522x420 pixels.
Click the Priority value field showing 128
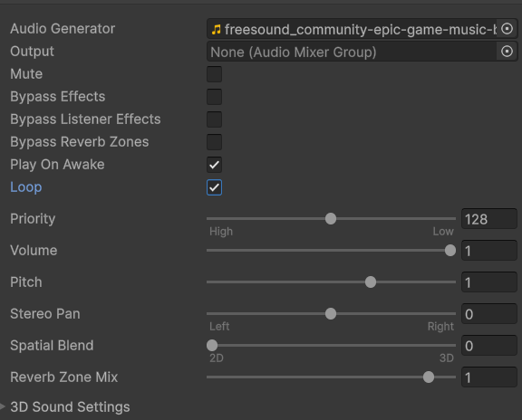[489, 219]
